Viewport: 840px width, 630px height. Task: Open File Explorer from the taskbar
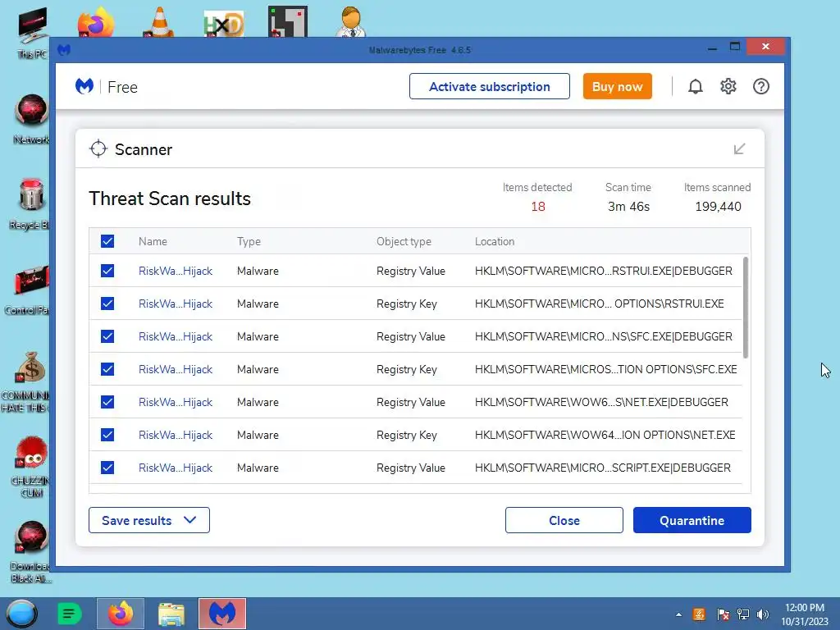171,614
